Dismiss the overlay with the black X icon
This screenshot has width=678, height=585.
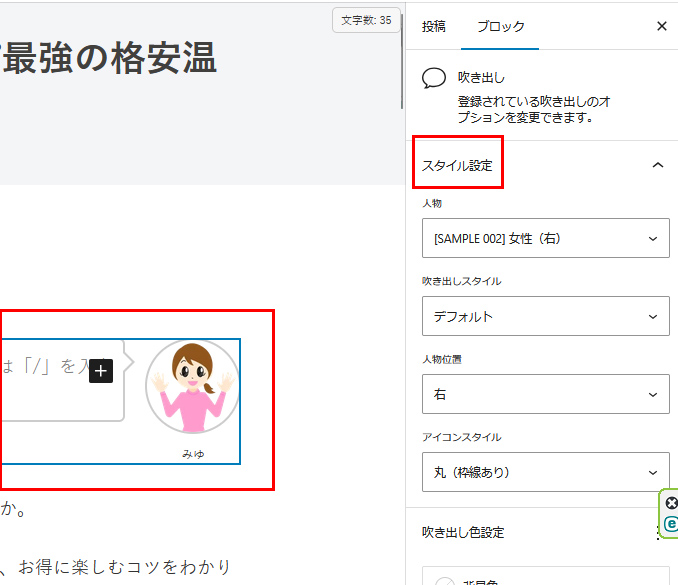[671, 502]
